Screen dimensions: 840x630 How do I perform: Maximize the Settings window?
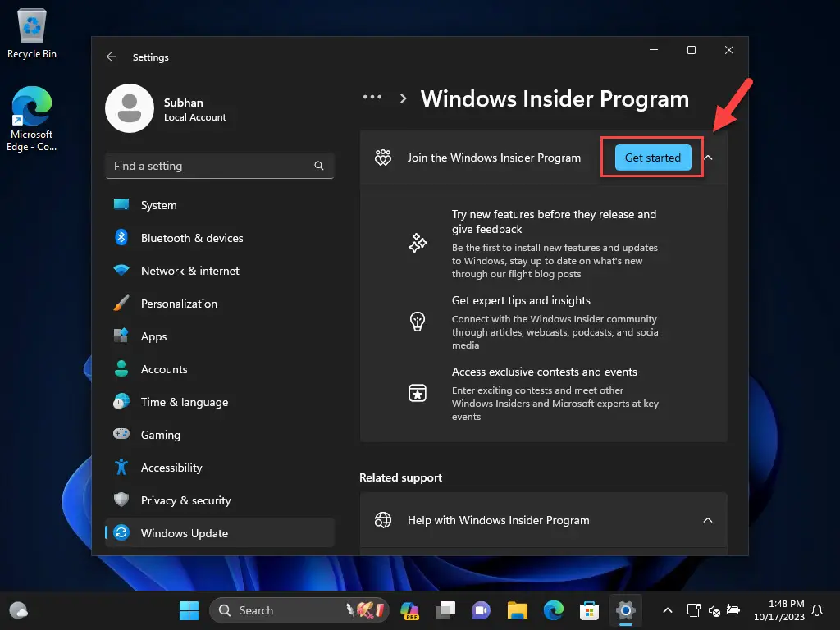[x=692, y=50]
